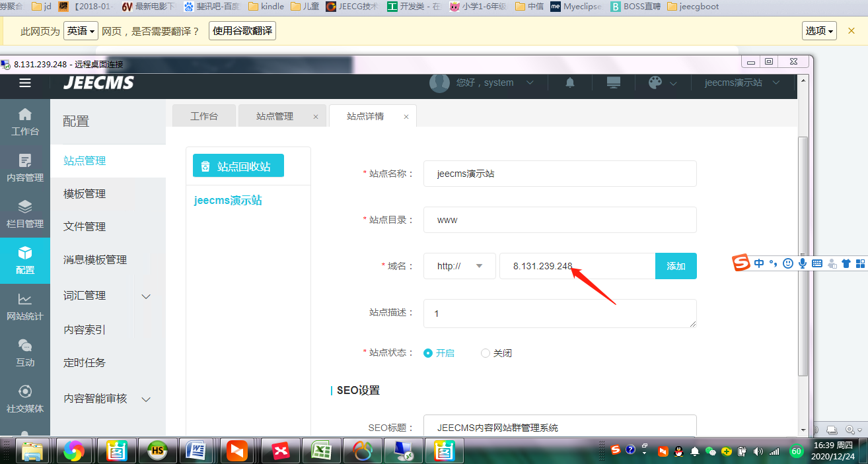Click the HS green taskbar icon
This screenshot has width=868, height=464.
(157, 451)
